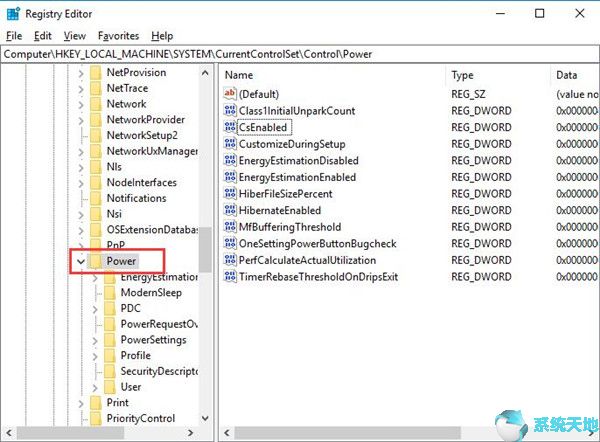Select the NetworkSetup2 key
600x442 pixels.
tap(142, 135)
